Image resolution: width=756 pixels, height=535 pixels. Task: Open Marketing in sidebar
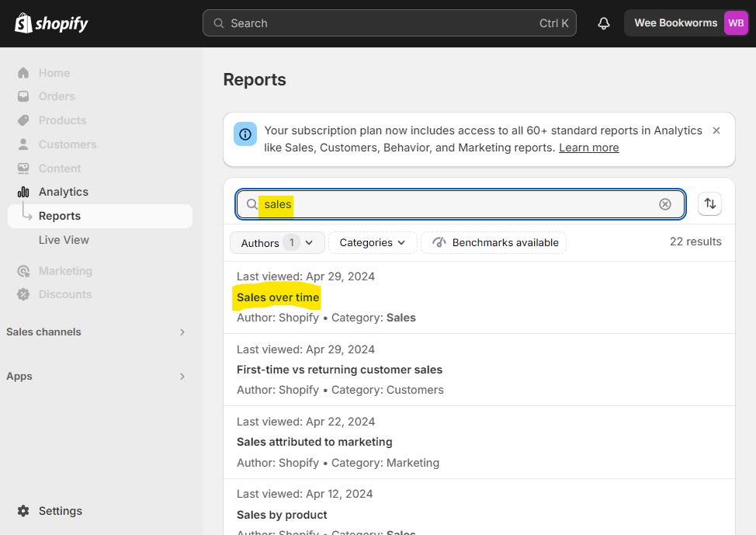pyautogui.click(x=65, y=271)
